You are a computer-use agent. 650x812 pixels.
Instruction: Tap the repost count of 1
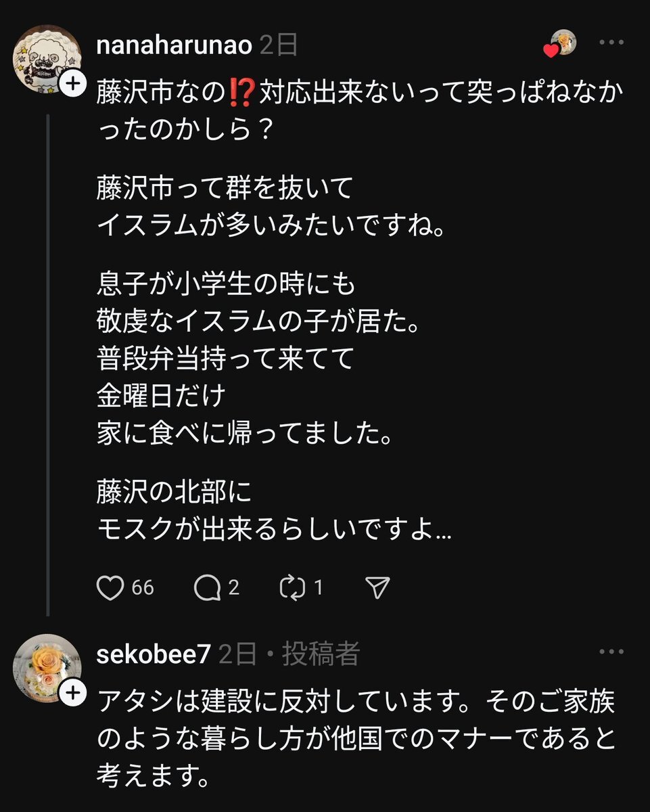[x=318, y=588]
